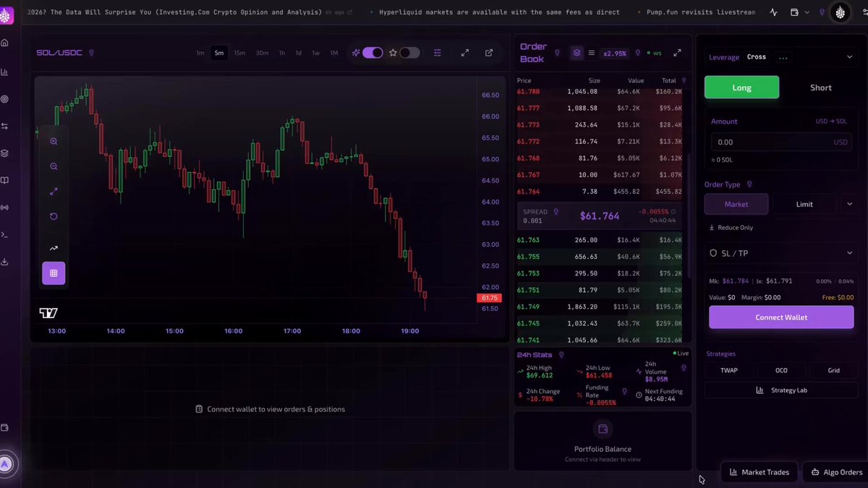This screenshot has height=488, width=868.
Task: Select the Long side button
Action: point(741,87)
